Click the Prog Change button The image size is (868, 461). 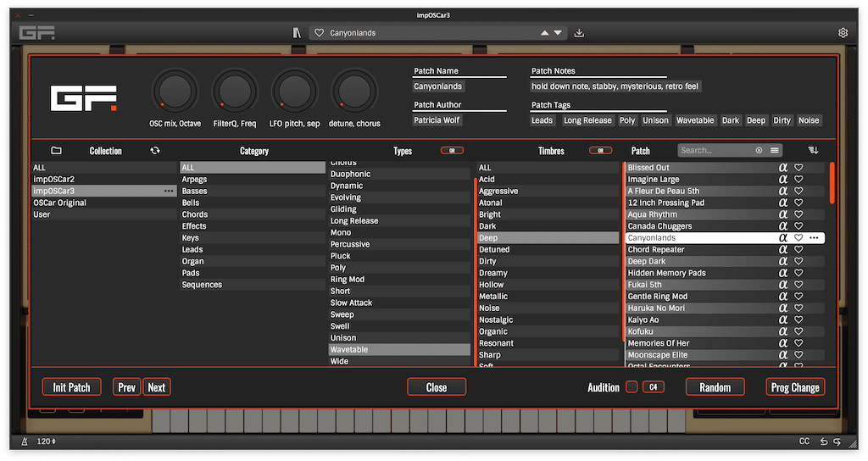coord(795,387)
